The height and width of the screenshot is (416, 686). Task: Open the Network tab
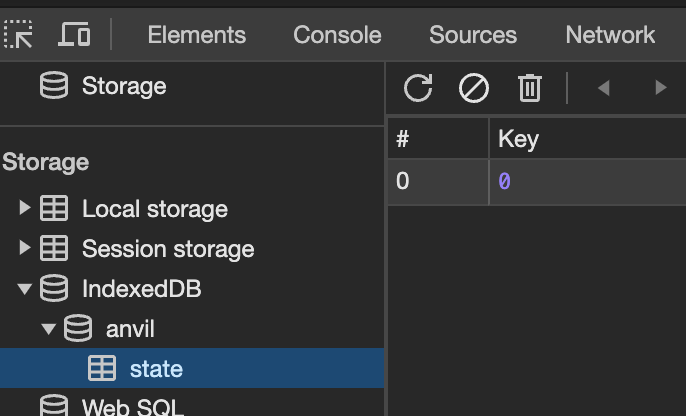(610, 35)
